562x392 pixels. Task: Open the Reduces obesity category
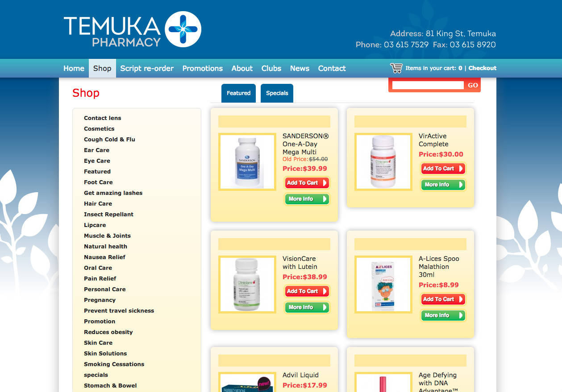tap(108, 332)
